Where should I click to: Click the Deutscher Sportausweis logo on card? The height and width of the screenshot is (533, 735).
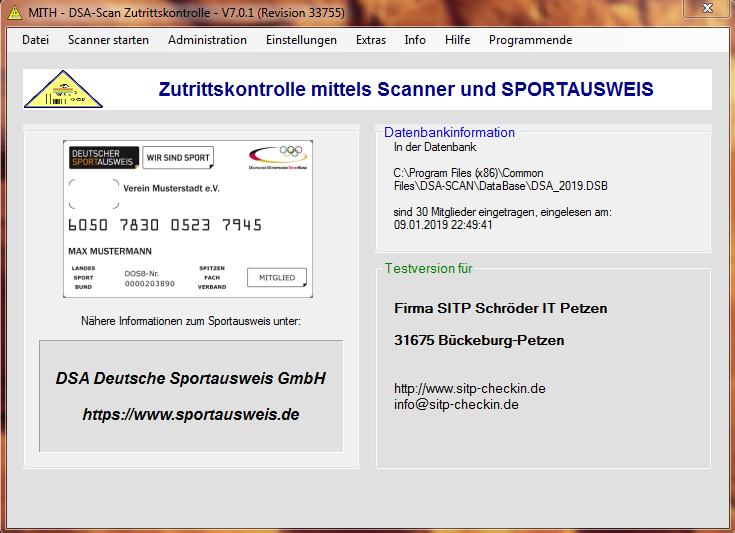[x=104, y=158]
